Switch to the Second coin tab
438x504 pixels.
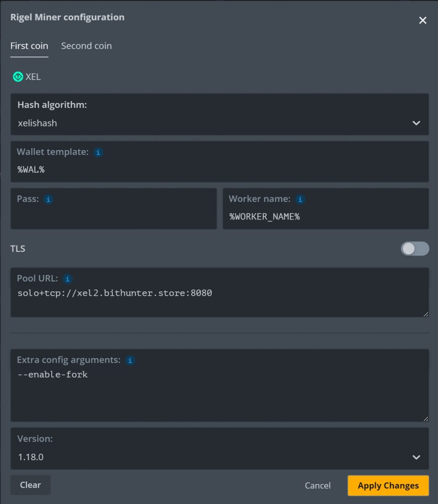point(86,46)
